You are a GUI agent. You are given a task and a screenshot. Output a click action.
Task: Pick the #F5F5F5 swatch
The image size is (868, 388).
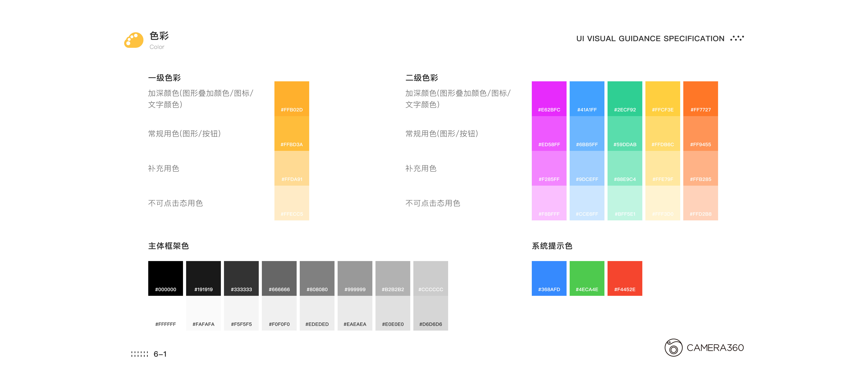pyautogui.click(x=241, y=313)
